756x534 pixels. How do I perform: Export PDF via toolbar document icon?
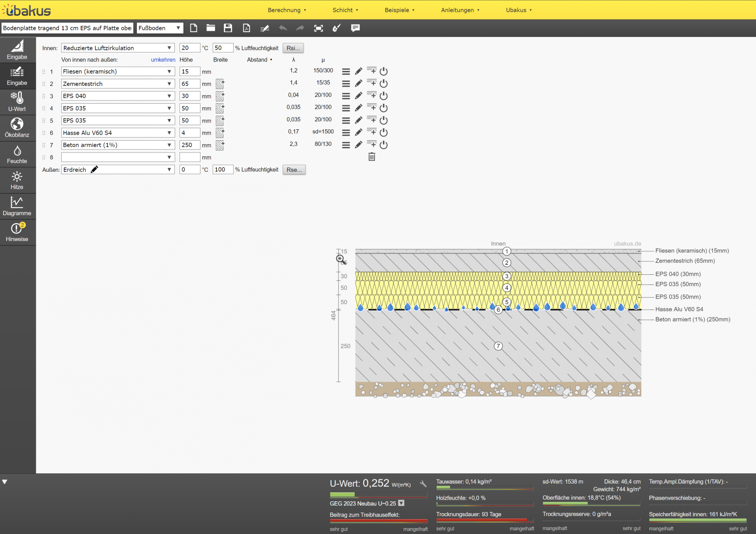[246, 28]
